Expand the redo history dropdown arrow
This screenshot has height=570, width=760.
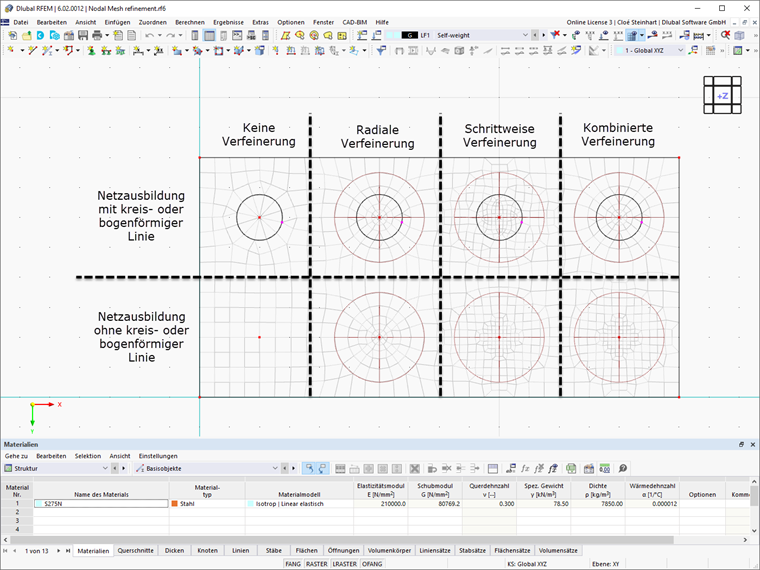180,35
